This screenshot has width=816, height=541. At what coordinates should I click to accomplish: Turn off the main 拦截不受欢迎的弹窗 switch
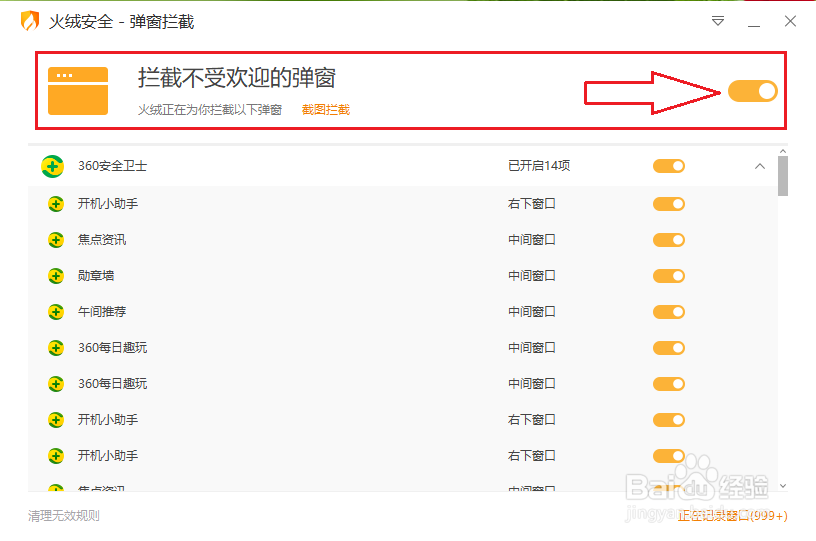pyautogui.click(x=753, y=91)
